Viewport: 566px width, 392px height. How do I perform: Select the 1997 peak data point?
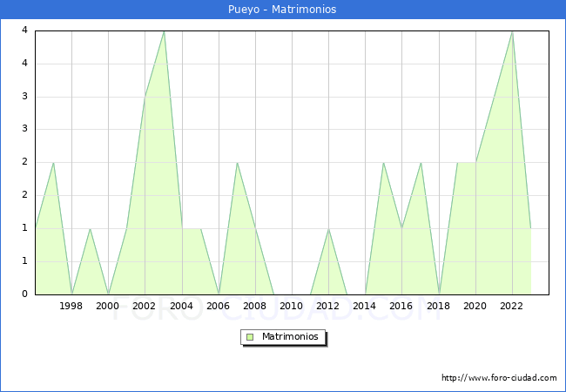coord(54,163)
